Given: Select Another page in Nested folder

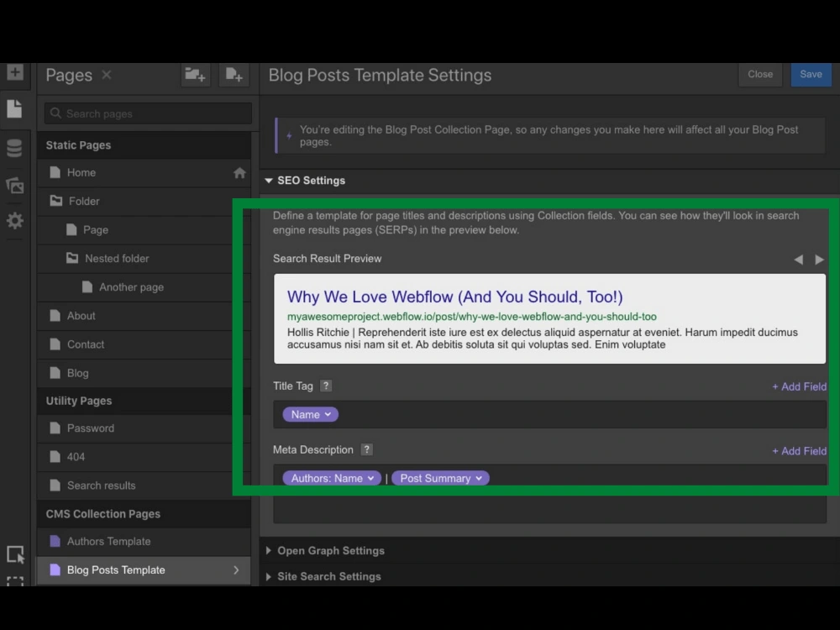Looking at the screenshot, I should (144, 287).
